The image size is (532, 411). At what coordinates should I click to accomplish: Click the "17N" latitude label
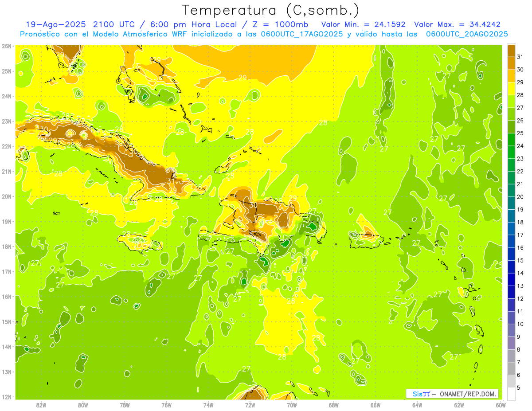coord(7,272)
